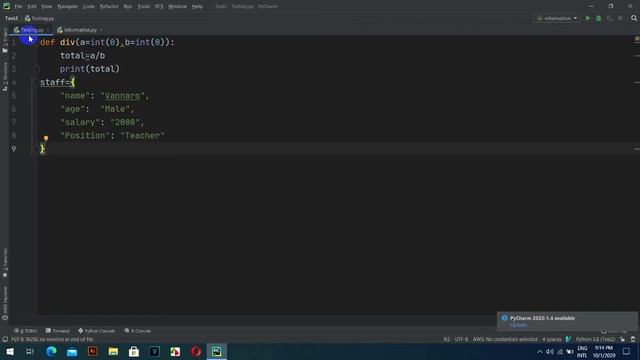Open the Window menu

click(x=178, y=7)
